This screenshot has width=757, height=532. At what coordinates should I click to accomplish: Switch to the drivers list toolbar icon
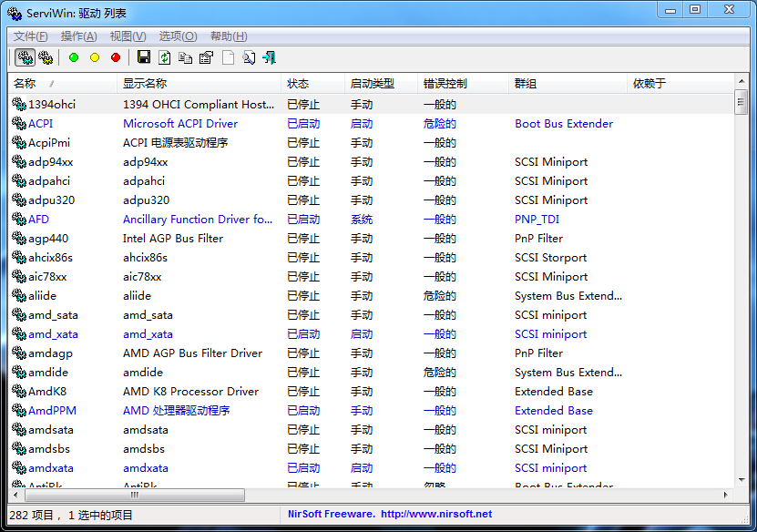[x=25, y=57]
